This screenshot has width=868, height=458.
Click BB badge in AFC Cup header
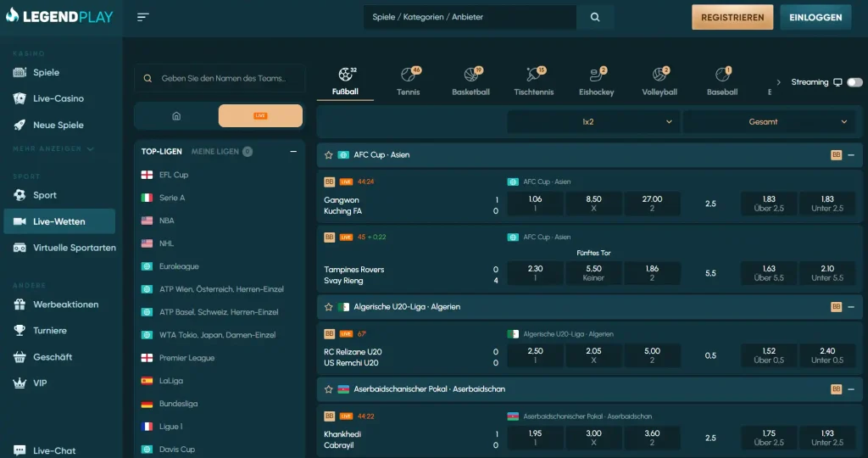pyautogui.click(x=836, y=155)
